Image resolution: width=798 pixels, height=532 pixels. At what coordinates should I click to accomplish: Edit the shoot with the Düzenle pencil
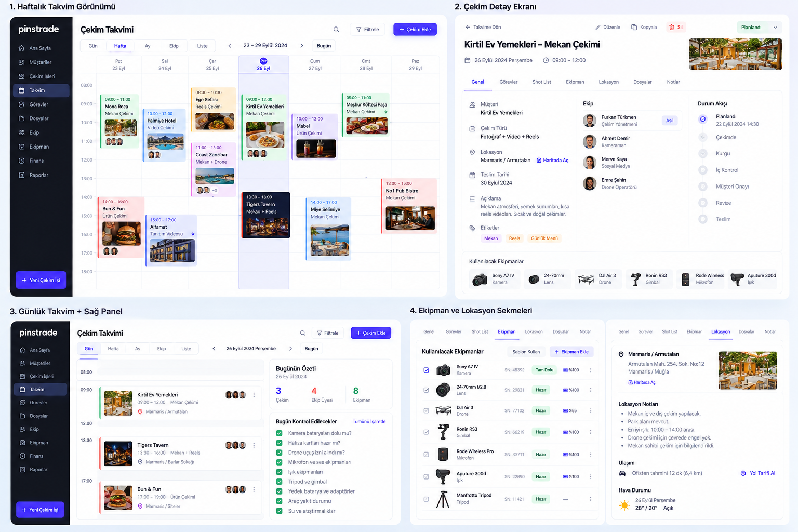click(608, 27)
